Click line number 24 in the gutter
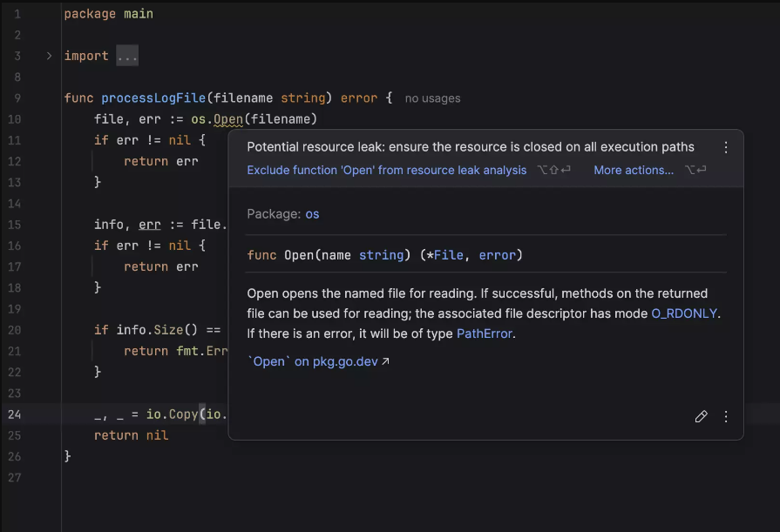Screen dimensions: 780x532 click(15, 414)
